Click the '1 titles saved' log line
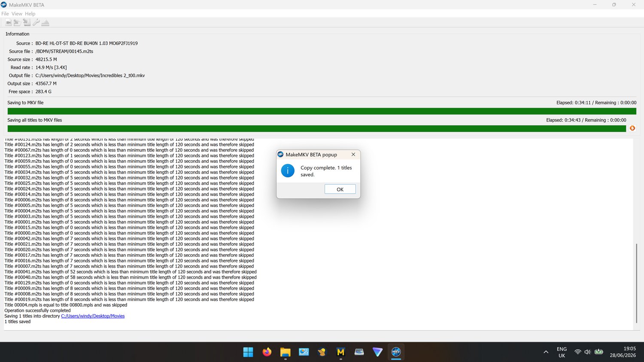 [x=18, y=322]
